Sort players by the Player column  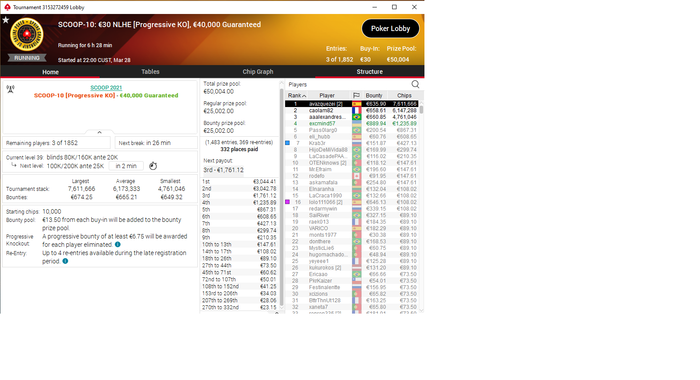pos(327,96)
